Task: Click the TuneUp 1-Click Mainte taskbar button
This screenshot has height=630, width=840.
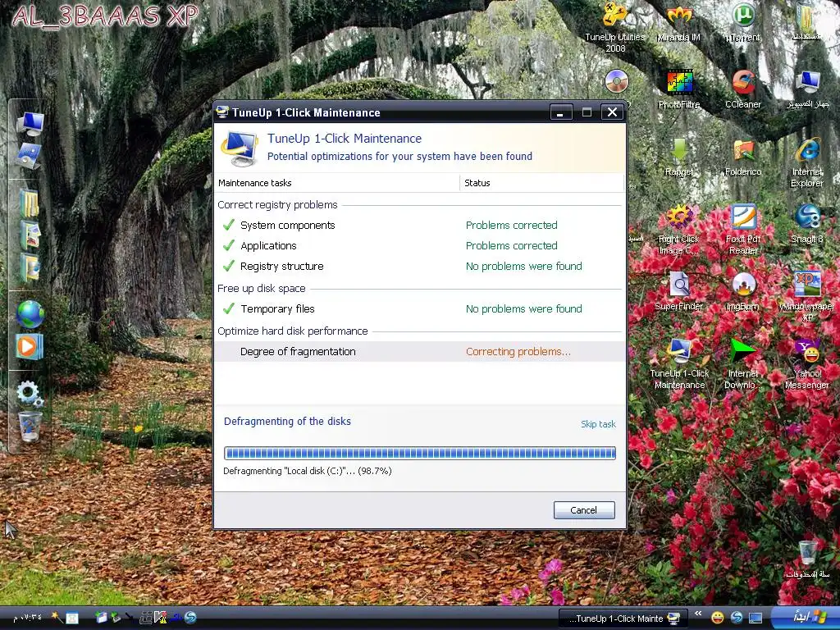Action: [x=623, y=619]
